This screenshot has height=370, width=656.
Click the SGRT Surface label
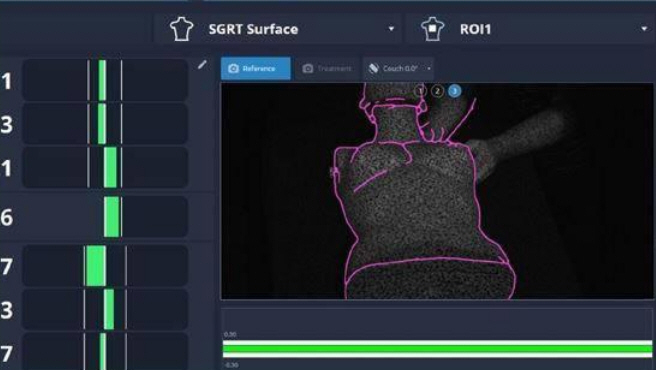pyautogui.click(x=253, y=29)
